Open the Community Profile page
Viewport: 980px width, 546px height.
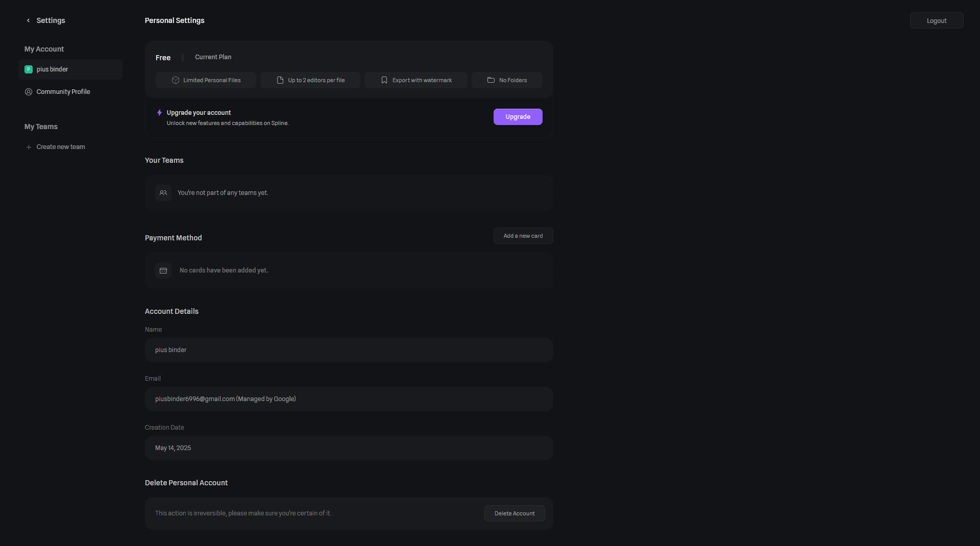(63, 92)
